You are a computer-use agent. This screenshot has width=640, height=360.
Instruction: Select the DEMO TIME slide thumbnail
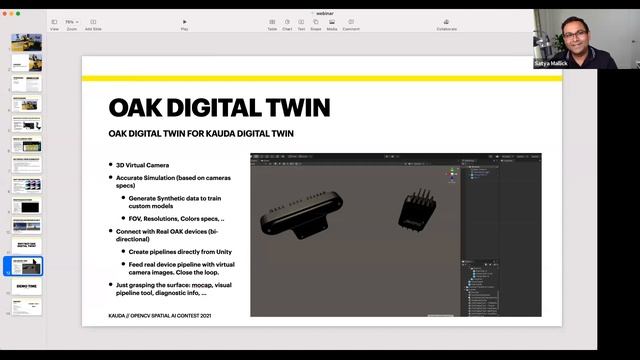pyautogui.click(x=27, y=286)
